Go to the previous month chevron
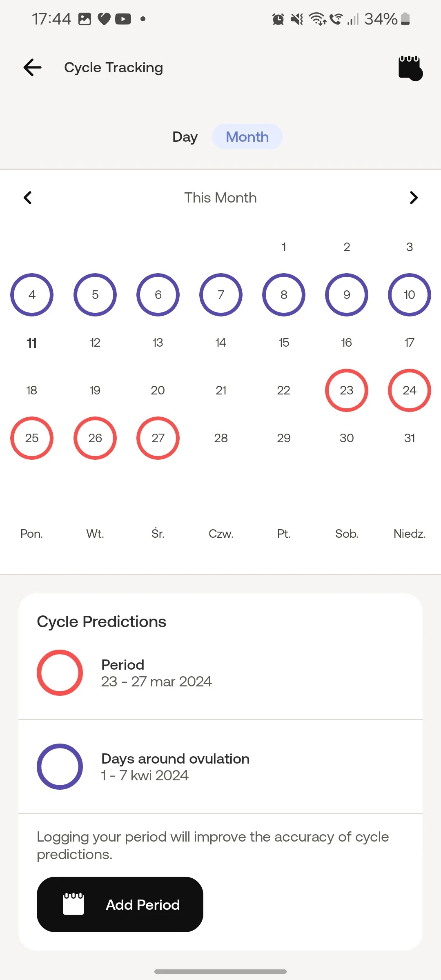 28,198
